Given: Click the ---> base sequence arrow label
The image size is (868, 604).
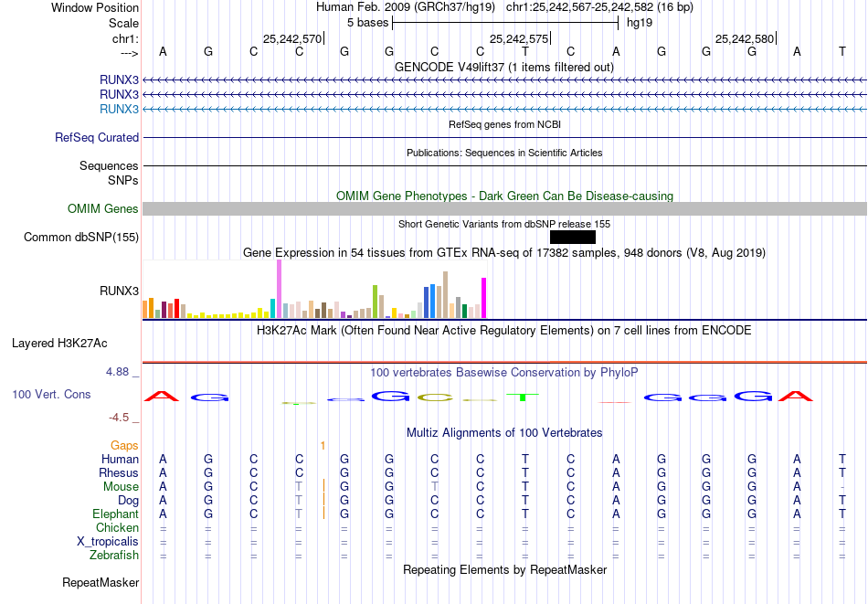Looking at the screenshot, I should pyautogui.click(x=130, y=53).
